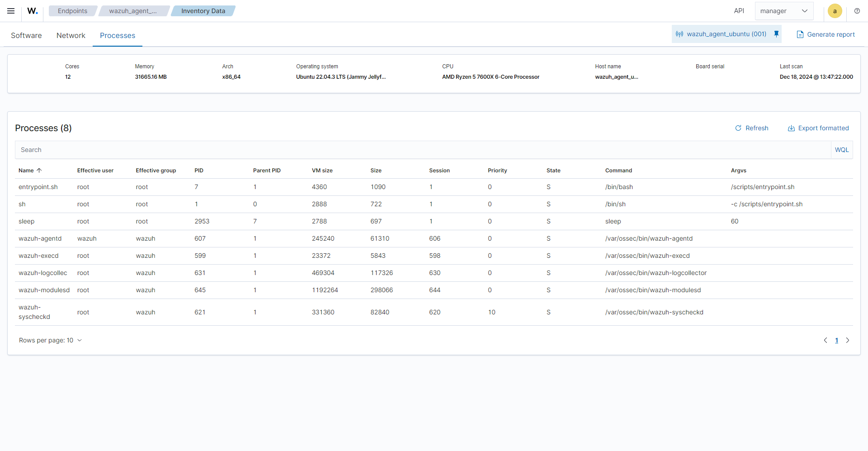Viewport: 868px width, 451px height.
Task: Sort by Parent PID column
Action: (267, 171)
